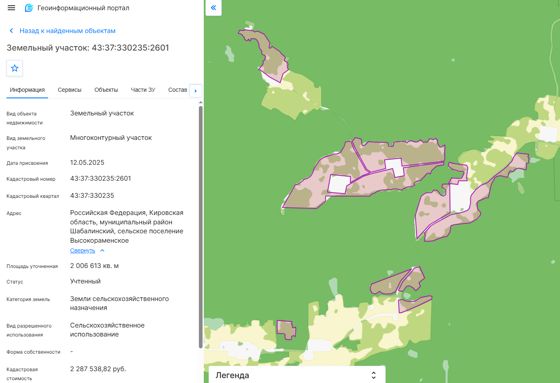The height and width of the screenshot is (383, 560).
Task: Click the Геоинформационный портал logo icon
Action: [29, 8]
